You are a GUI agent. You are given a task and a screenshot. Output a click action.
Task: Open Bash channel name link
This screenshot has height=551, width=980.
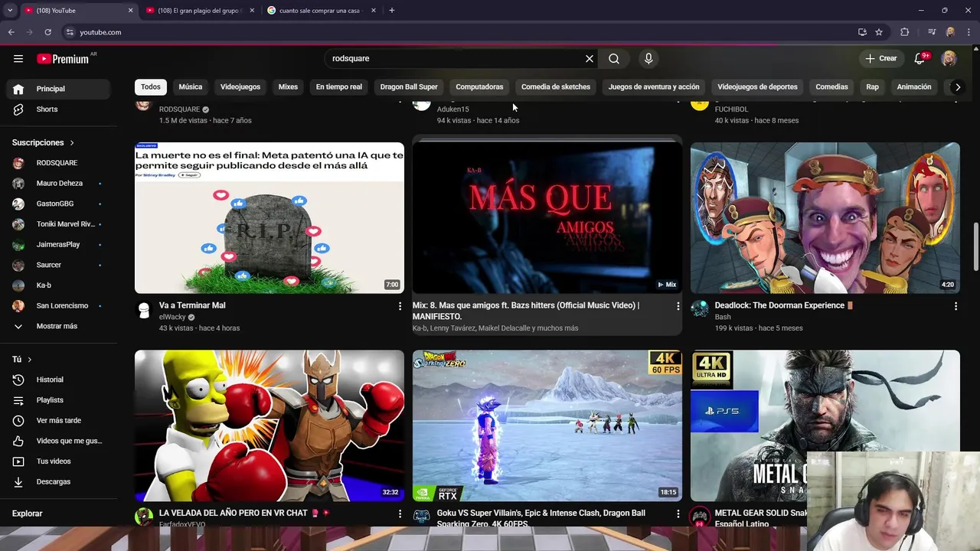point(723,317)
